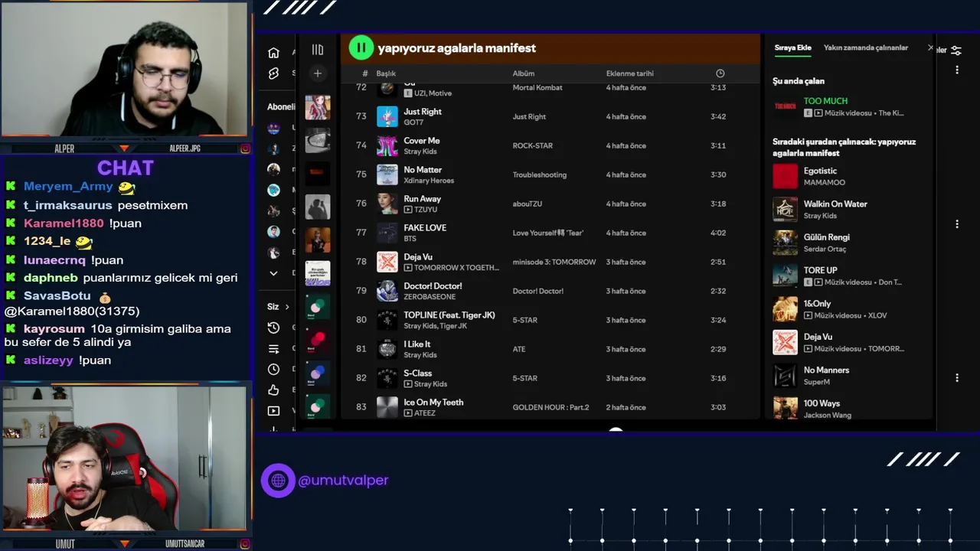Viewport: 980px width, 551px height.
Task: Open the playlists queue icon in sidebar
Action: pos(273,349)
